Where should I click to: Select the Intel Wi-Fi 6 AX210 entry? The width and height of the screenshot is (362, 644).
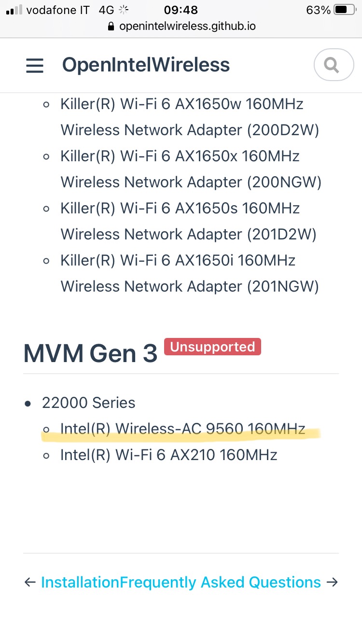[x=168, y=454]
